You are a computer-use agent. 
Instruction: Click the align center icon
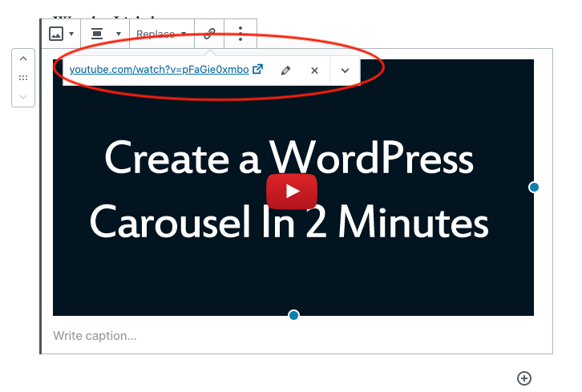98,34
